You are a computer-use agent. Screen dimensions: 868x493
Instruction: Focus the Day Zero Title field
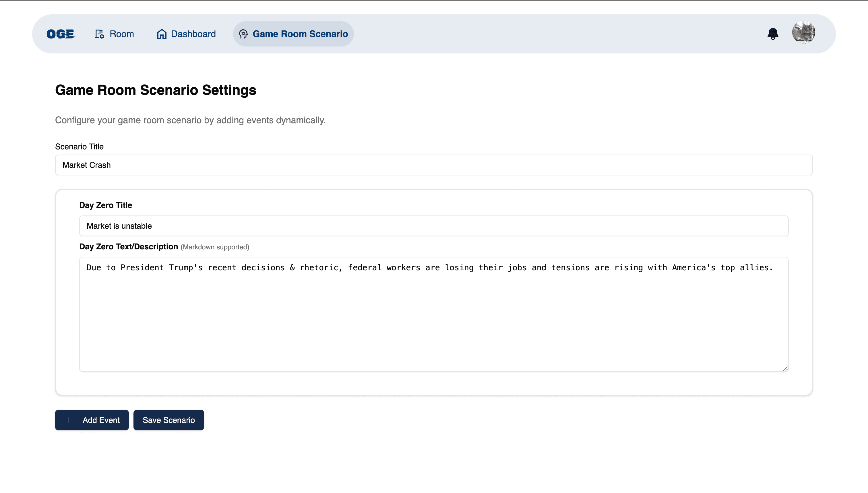(x=434, y=226)
